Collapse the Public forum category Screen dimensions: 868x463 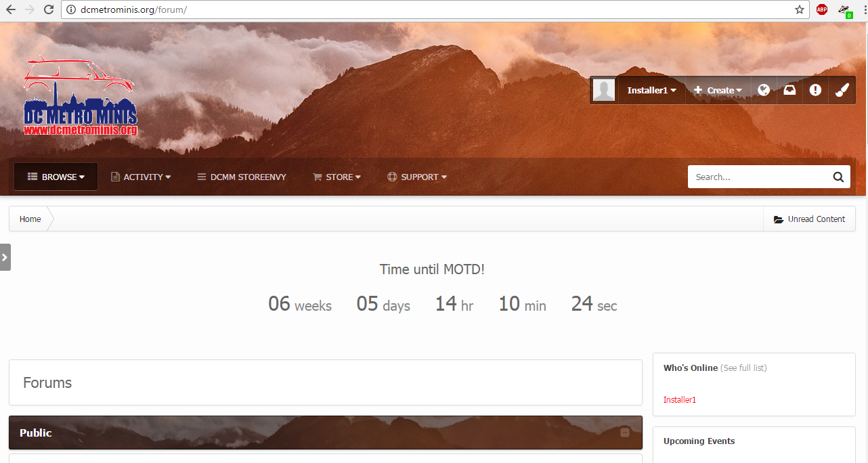(625, 433)
